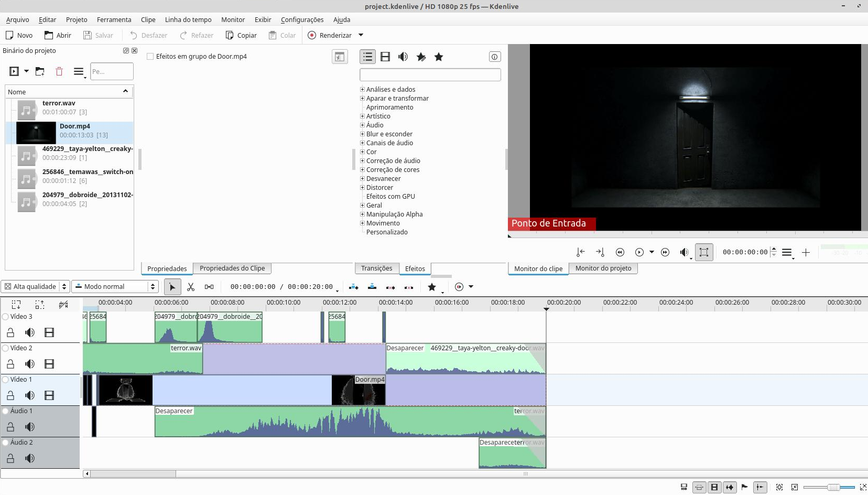
Task: Open Play button dropdown arrow in monitor
Action: pos(652,252)
